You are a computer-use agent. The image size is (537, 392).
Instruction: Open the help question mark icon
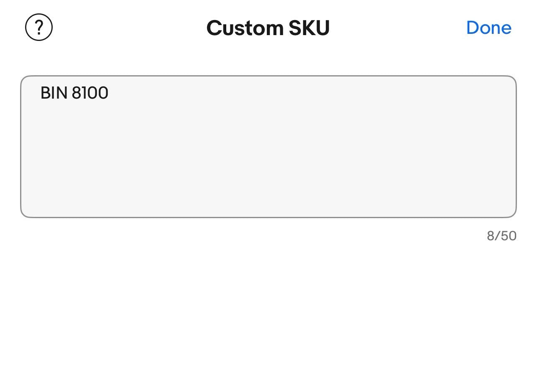(39, 28)
